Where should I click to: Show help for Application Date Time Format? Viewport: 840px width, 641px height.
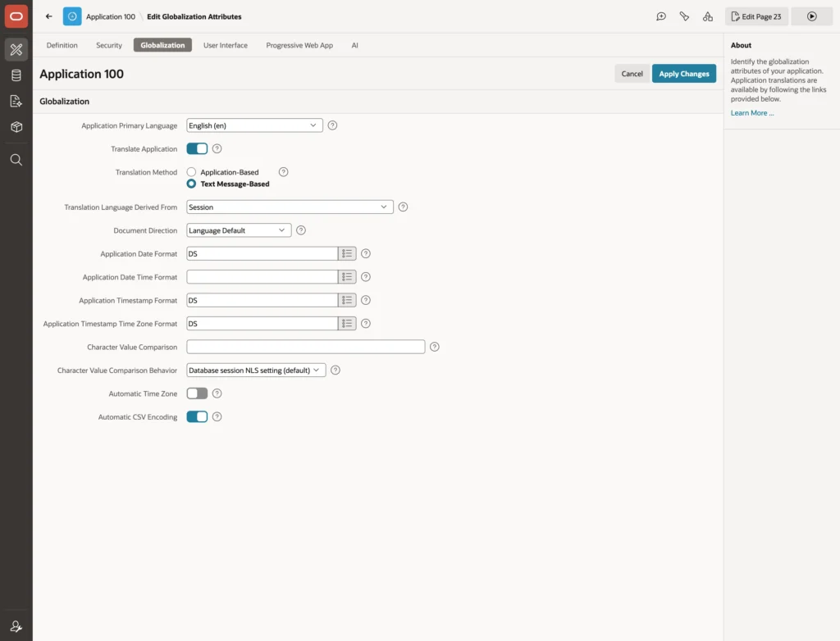pos(365,277)
